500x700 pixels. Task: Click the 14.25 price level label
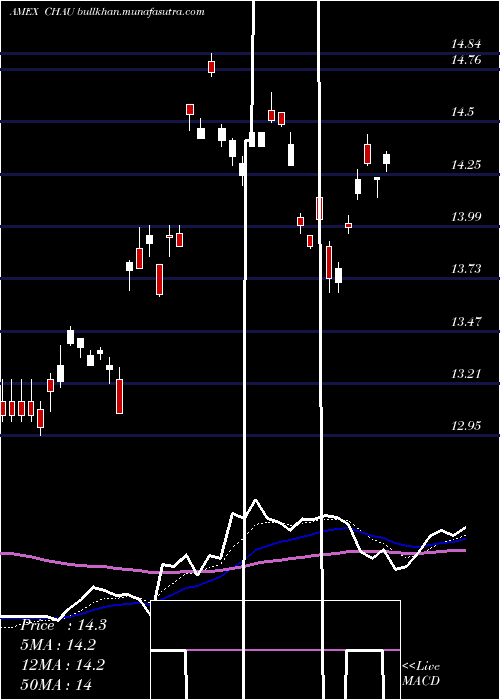pyautogui.click(x=466, y=165)
